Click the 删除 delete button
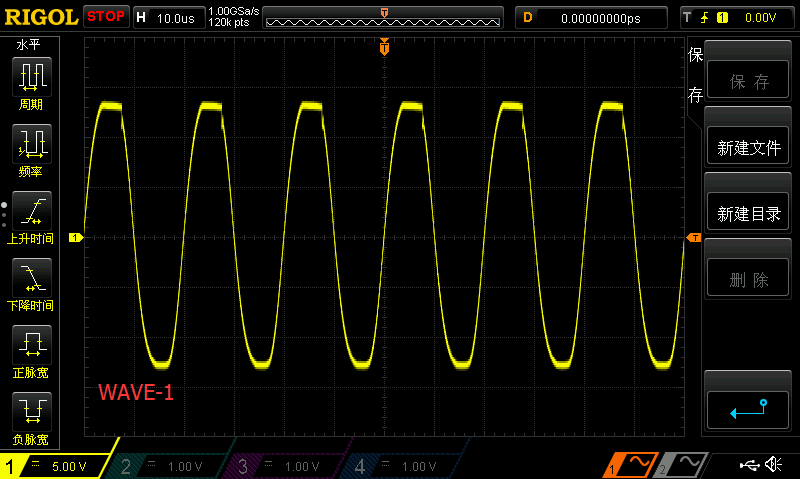800x479 pixels. [748, 278]
